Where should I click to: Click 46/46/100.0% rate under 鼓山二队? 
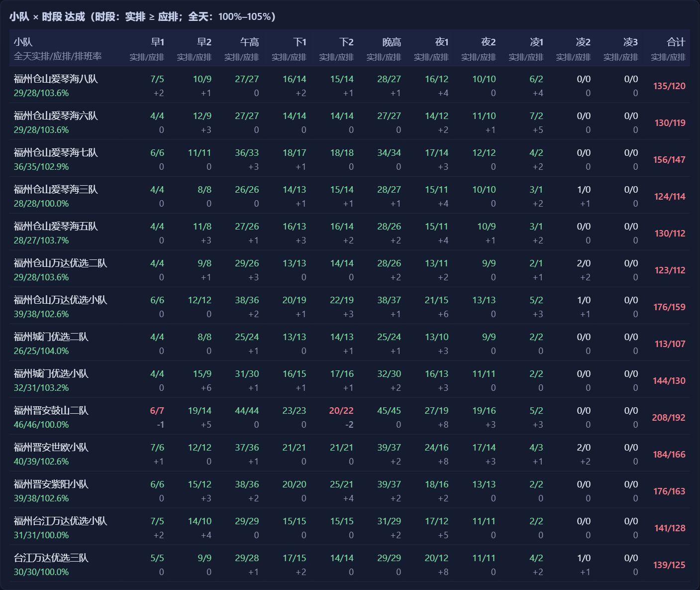(x=41, y=425)
